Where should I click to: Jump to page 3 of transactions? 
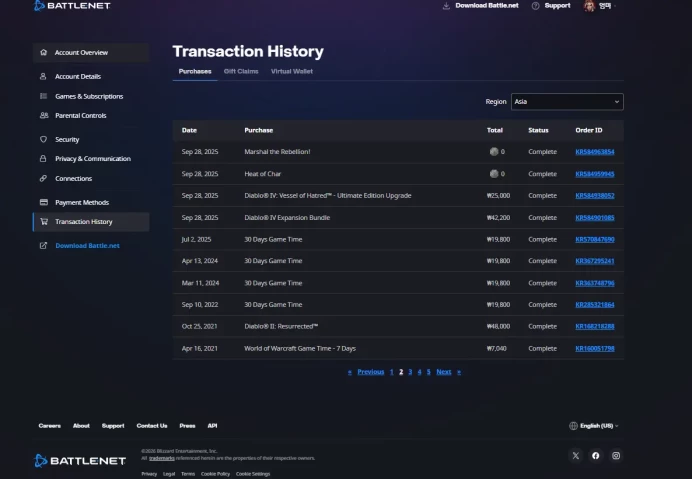coord(410,372)
